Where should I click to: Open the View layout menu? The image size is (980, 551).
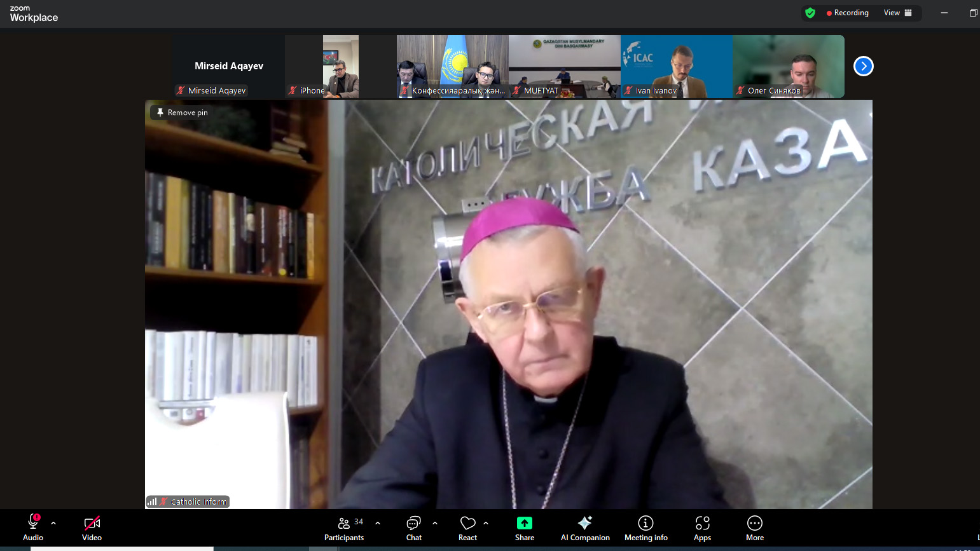(x=897, y=13)
